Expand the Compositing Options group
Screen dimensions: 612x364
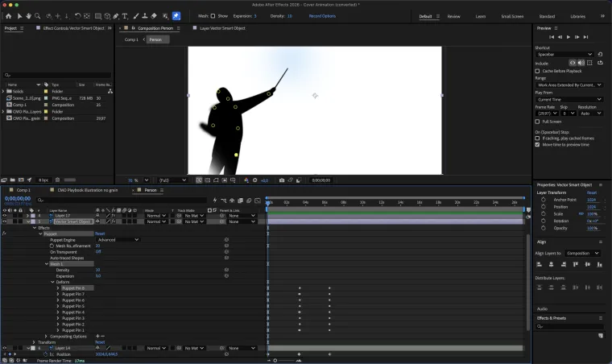(x=46, y=337)
